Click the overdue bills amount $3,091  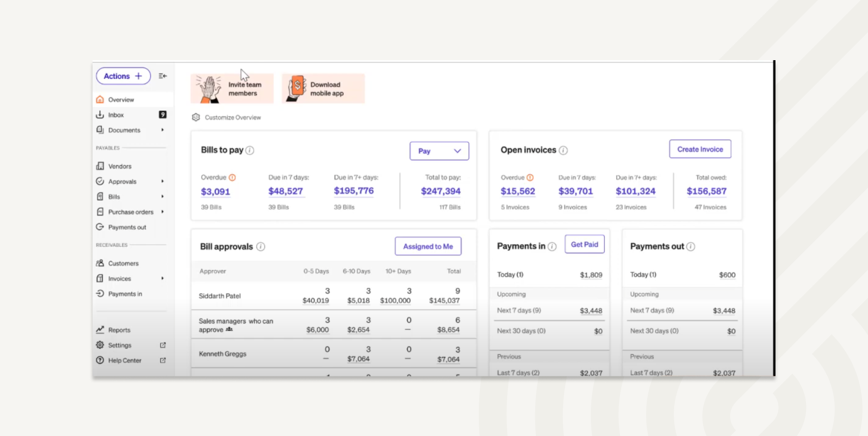click(215, 192)
